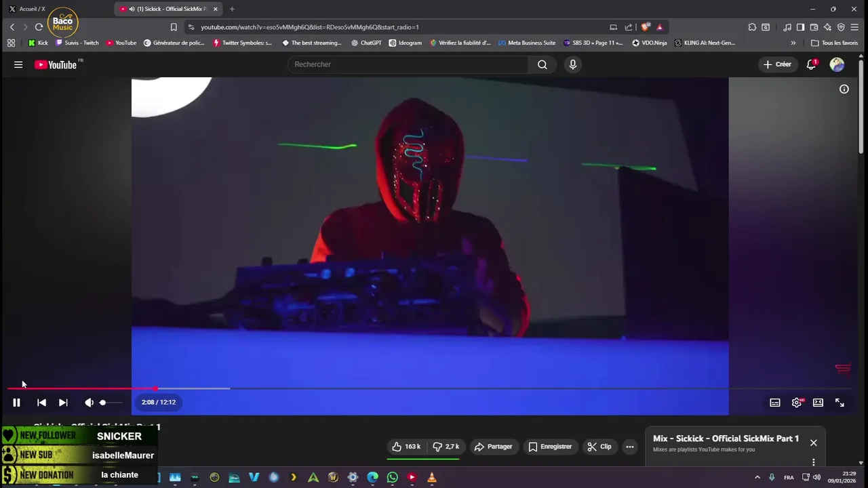Open the VDO.Ninja bookmark
Screen dimensions: 868x488
point(649,43)
